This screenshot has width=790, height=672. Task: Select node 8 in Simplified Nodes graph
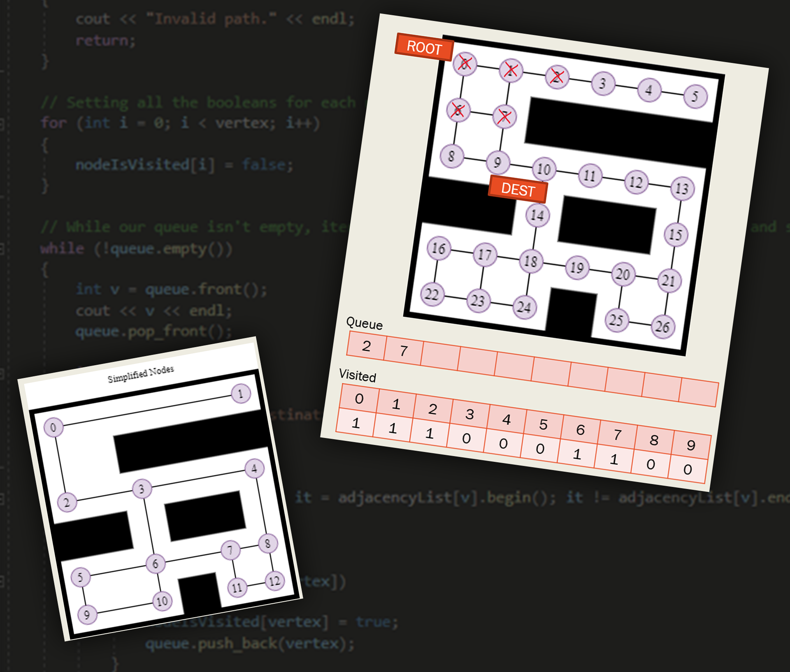point(268,543)
